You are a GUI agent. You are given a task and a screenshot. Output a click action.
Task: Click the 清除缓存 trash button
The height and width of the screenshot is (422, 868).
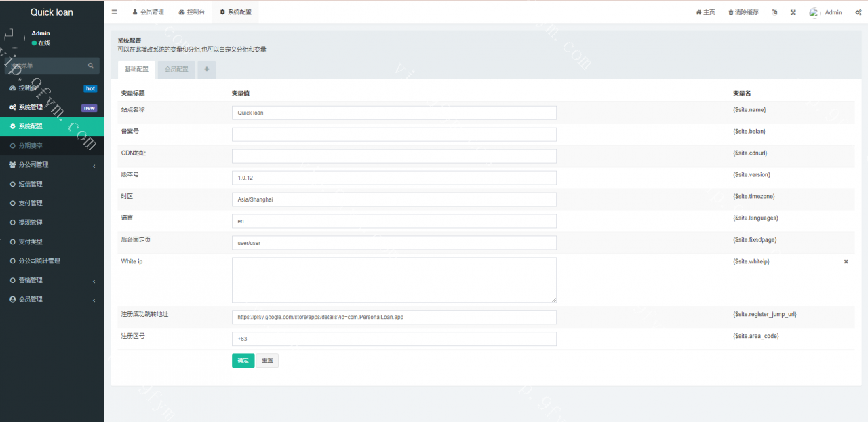[743, 12]
